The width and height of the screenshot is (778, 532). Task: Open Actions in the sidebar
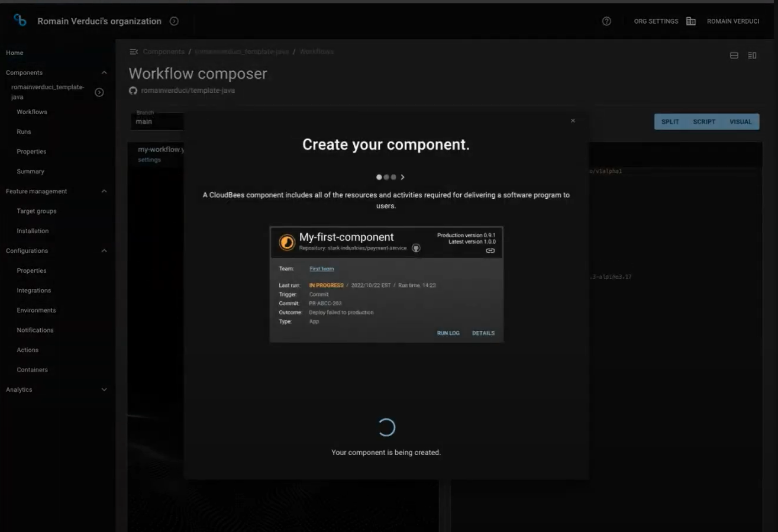[x=27, y=350]
